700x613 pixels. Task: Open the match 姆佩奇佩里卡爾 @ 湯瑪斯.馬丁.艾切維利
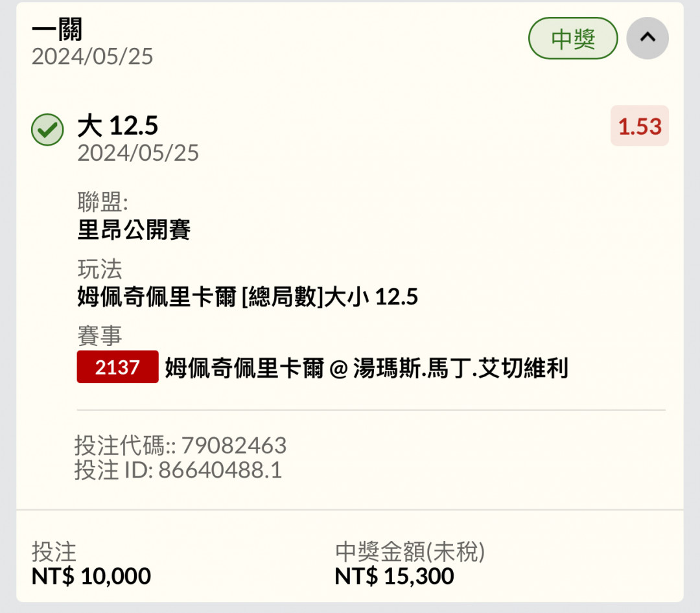pos(366,368)
